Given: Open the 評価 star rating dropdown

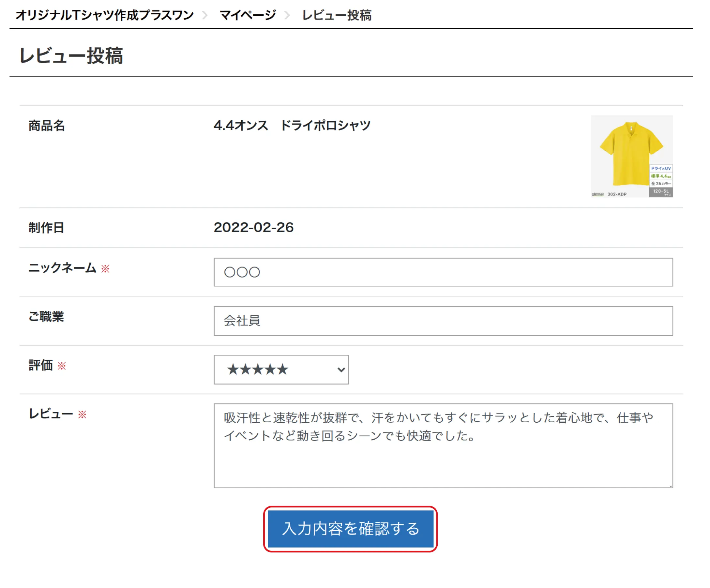Looking at the screenshot, I should (x=280, y=369).
